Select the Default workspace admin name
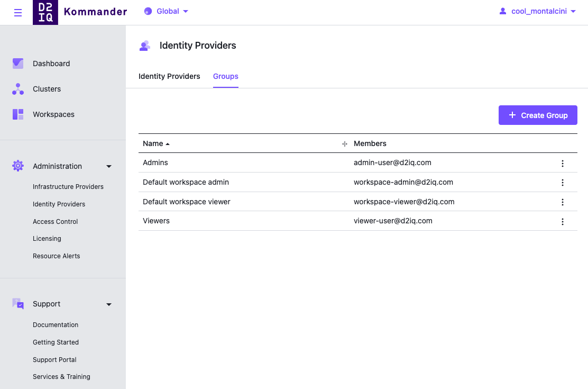Screen dimensions: 588x389 point(186,182)
